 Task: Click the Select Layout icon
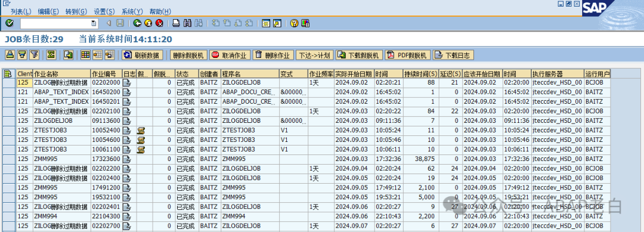click(x=98, y=55)
